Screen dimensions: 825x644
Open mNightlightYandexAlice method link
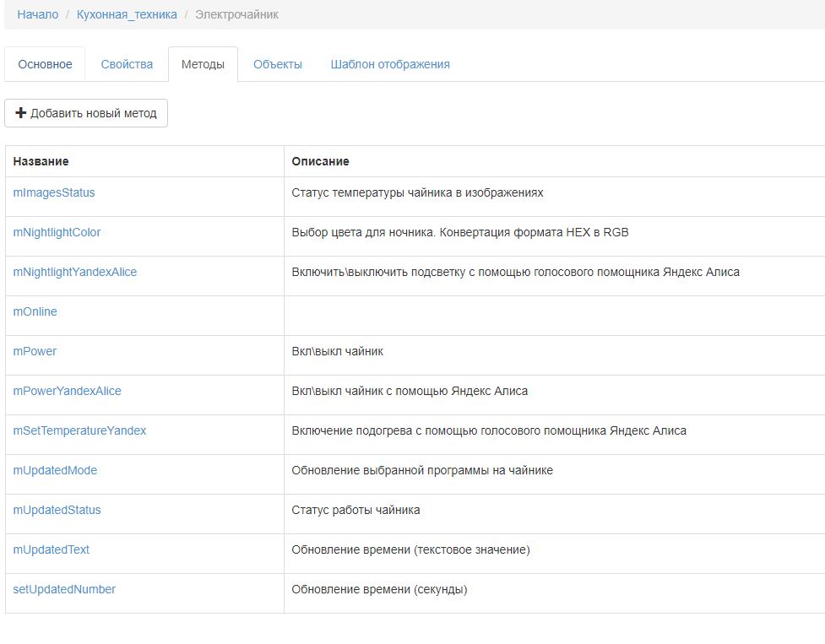(x=74, y=272)
